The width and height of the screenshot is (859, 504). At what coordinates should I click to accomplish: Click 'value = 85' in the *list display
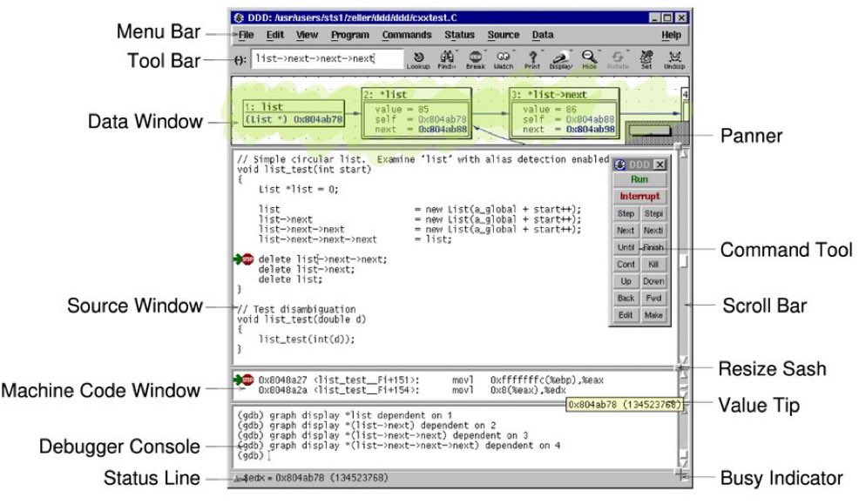[x=402, y=110]
